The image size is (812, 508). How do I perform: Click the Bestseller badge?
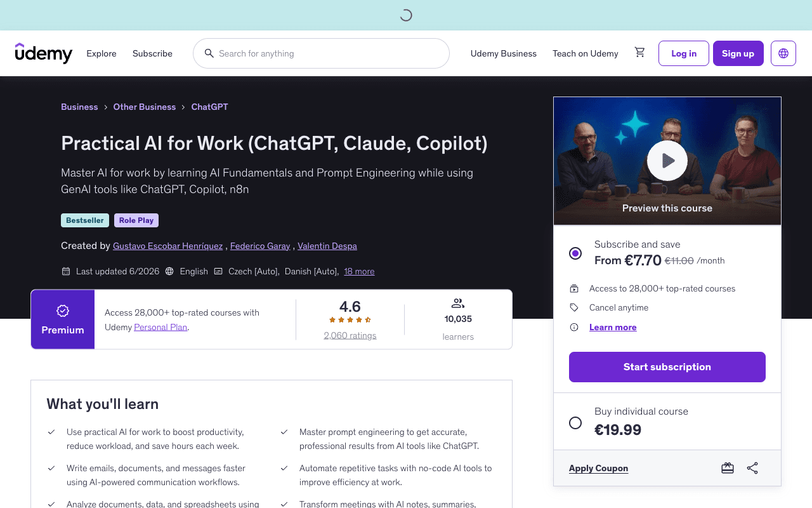[x=85, y=220]
